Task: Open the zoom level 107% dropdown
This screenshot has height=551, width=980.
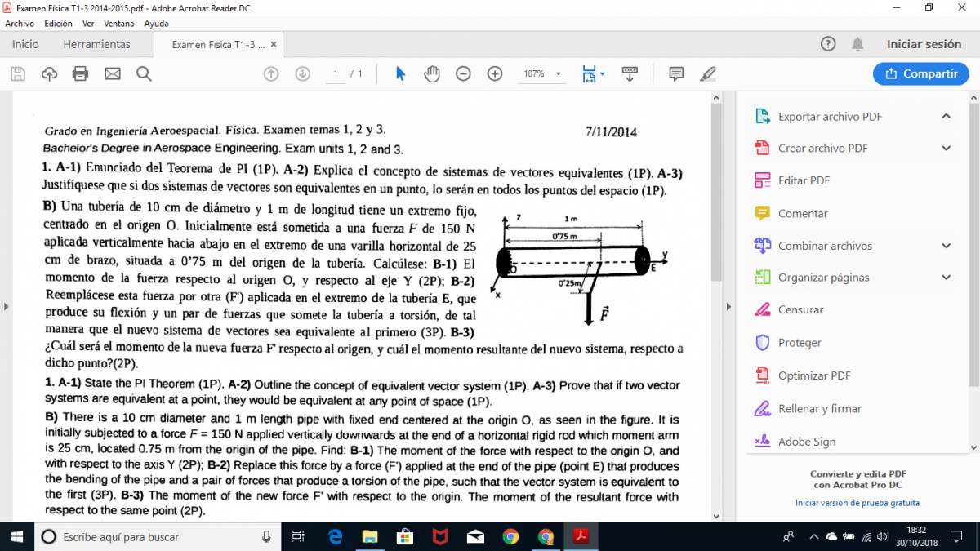Action: coord(542,74)
